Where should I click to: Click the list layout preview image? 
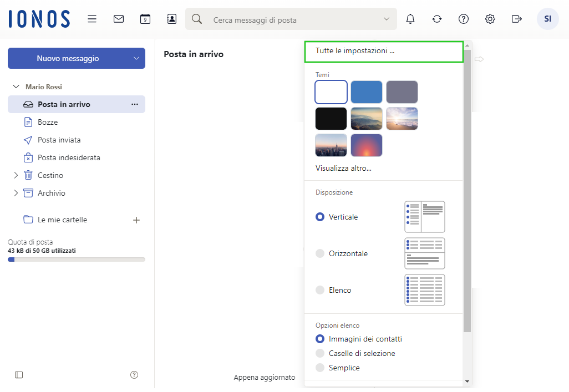pos(425,290)
